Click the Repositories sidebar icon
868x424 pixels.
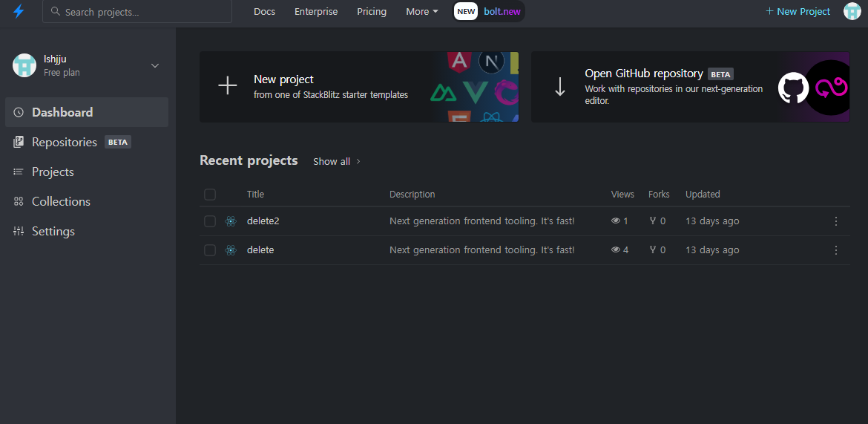click(x=19, y=142)
